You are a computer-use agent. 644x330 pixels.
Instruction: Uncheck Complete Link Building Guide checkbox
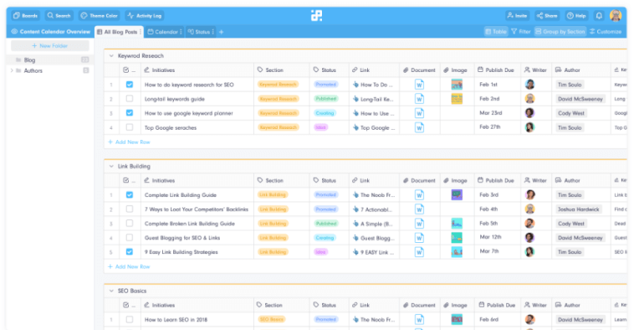[130, 194]
